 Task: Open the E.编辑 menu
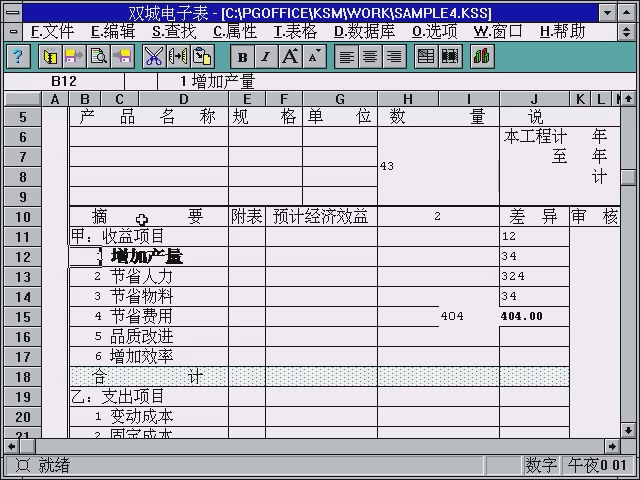tap(113, 32)
